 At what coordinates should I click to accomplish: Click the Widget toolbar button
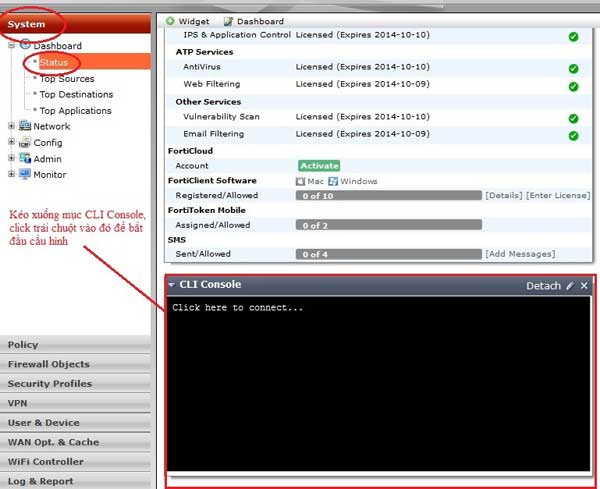pos(188,21)
